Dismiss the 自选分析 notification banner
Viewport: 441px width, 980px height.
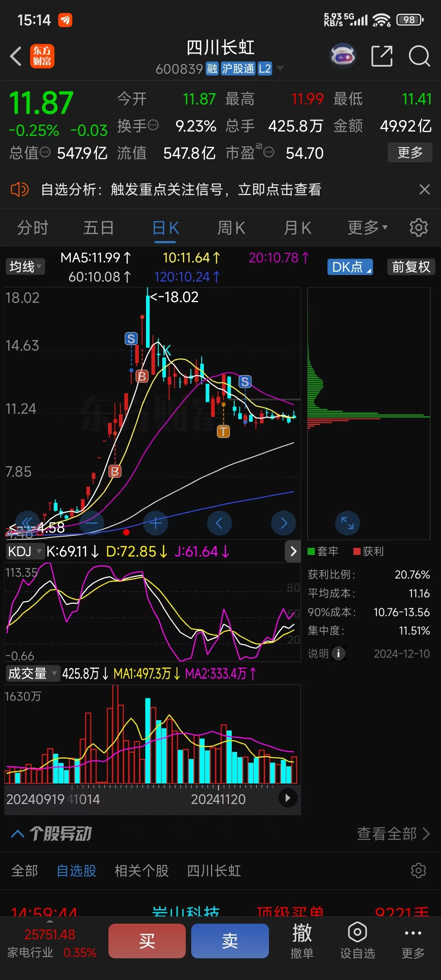[425, 189]
